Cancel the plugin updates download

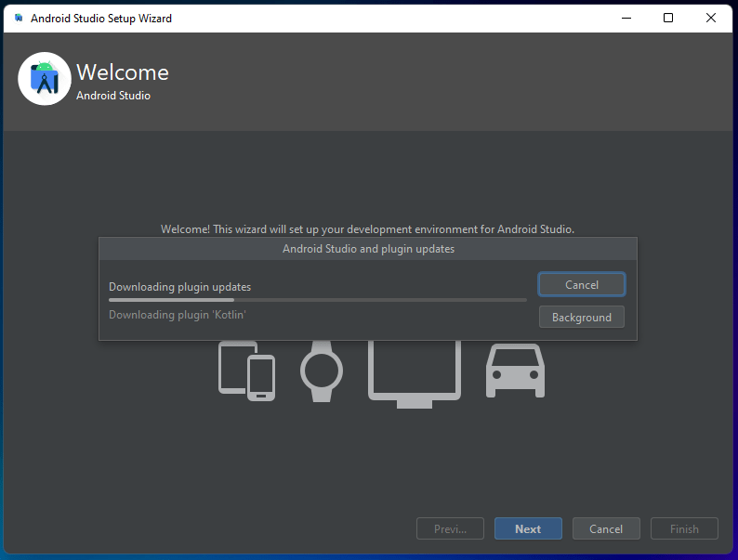tap(582, 284)
